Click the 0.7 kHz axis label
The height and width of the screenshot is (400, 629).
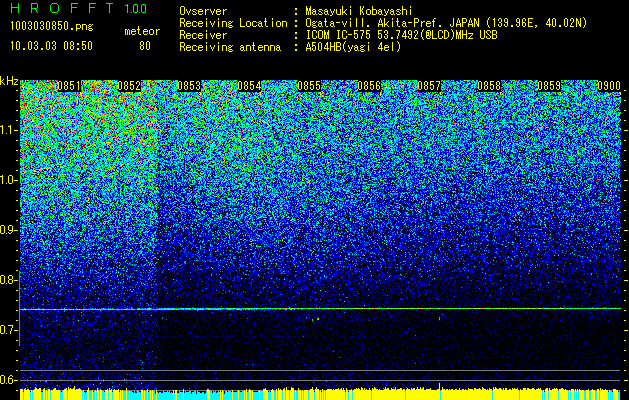[9, 330]
